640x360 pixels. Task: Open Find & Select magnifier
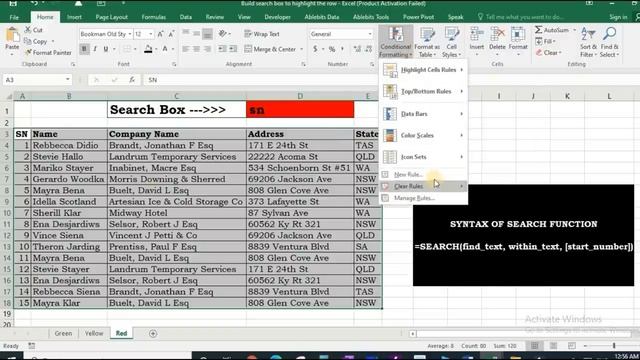pos(609,42)
